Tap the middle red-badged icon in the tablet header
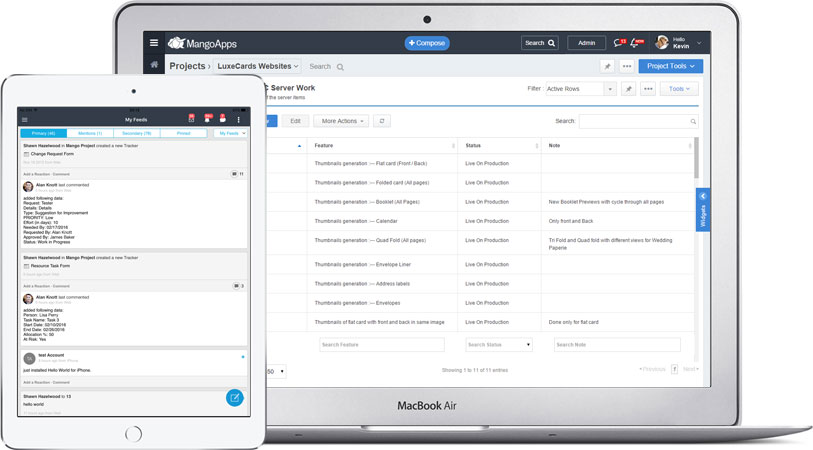Image resolution: width=813 pixels, height=450 pixels. 208,118
